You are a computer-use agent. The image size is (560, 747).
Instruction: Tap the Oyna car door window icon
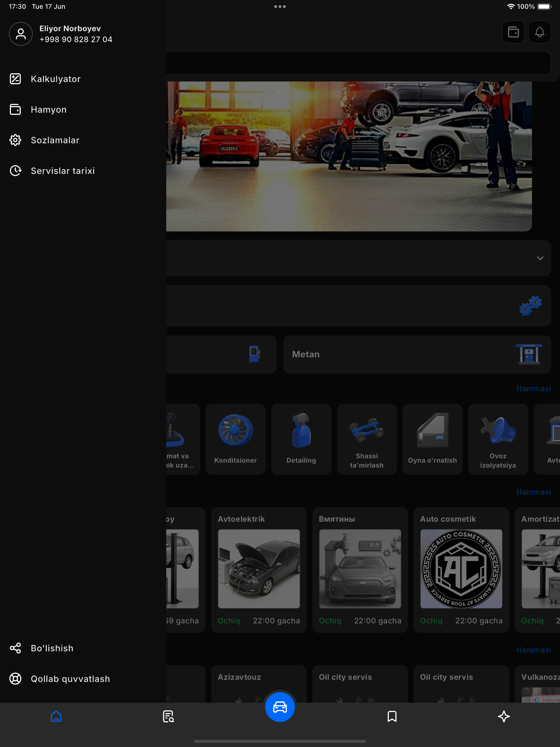tap(433, 430)
